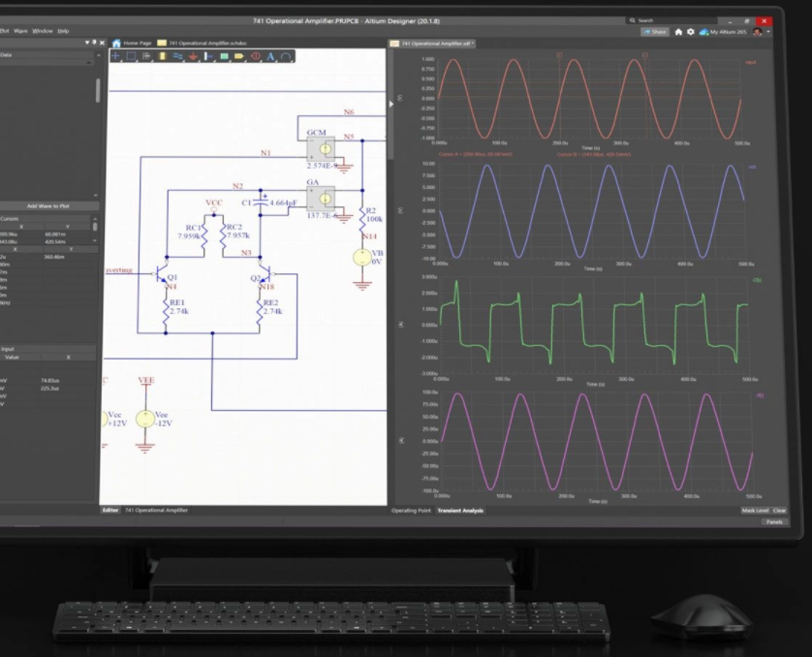Open the left panel options dropdown arrow

click(87, 43)
